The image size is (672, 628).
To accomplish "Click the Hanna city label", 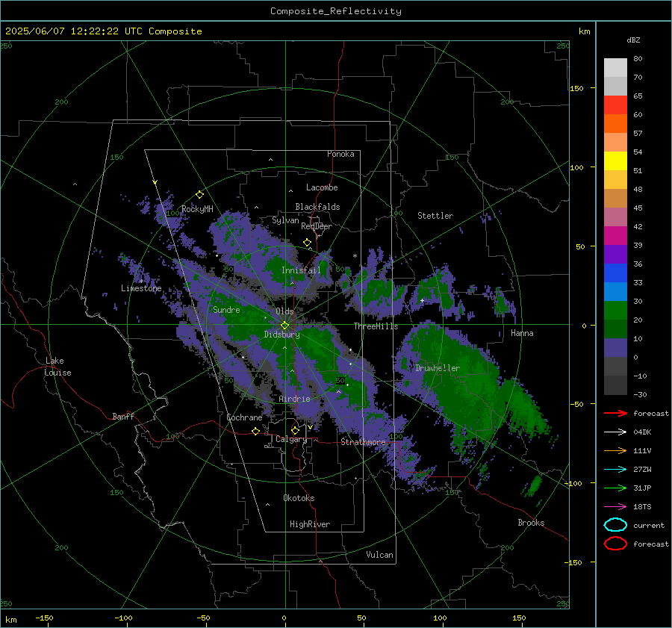I will pyautogui.click(x=522, y=333).
